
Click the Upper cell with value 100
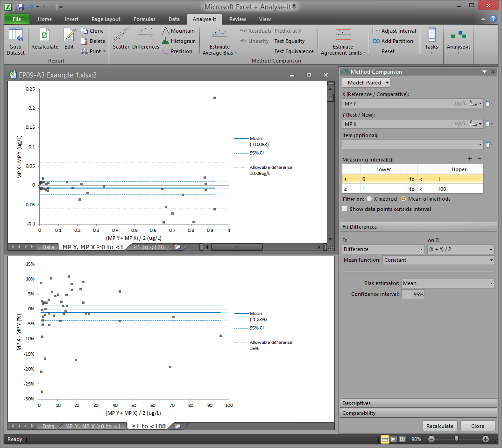pos(459,189)
